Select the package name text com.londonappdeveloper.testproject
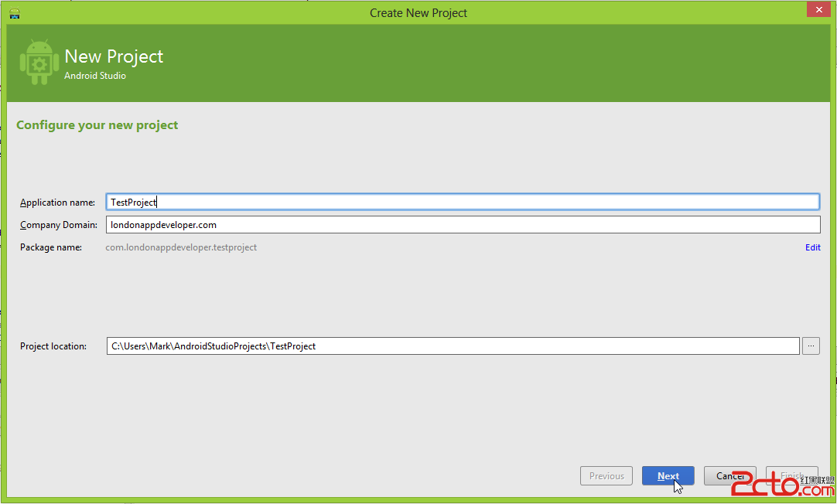837x504 pixels. (181, 247)
